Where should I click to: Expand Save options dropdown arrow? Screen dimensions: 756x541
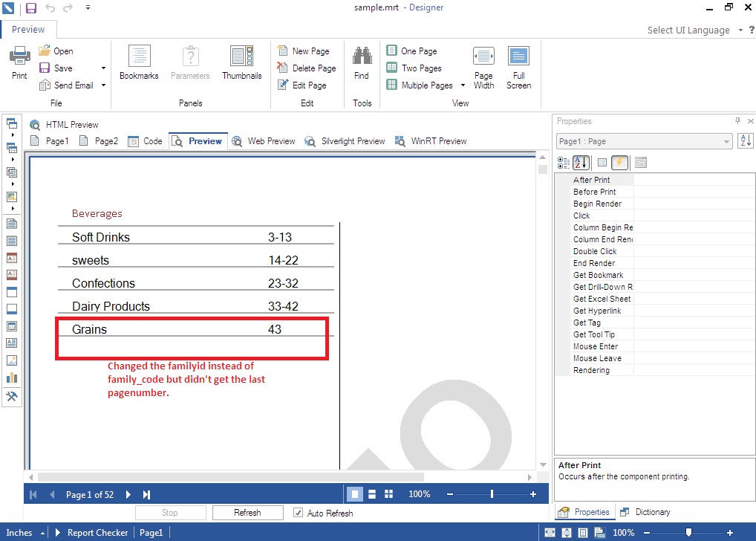tap(103, 68)
